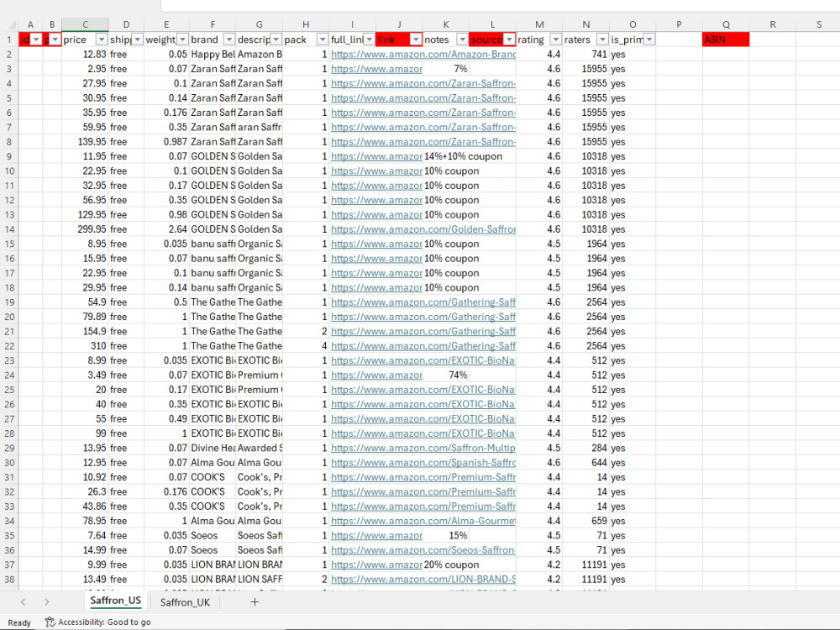Open the Spanish-Saffron link in row 30
Screen dimensions: 840x630
(423, 462)
